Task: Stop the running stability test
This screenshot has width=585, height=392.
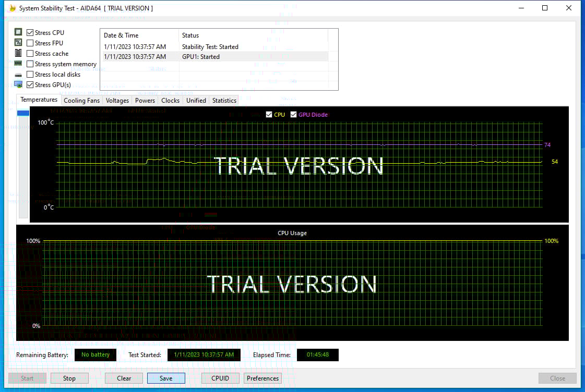Action: pyautogui.click(x=69, y=378)
